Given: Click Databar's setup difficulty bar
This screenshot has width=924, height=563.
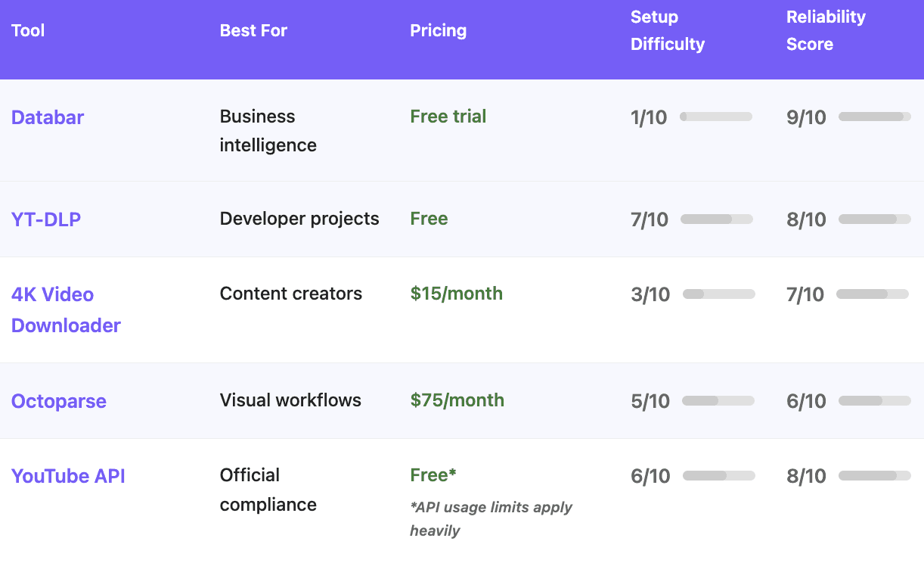Looking at the screenshot, I should (x=716, y=117).
